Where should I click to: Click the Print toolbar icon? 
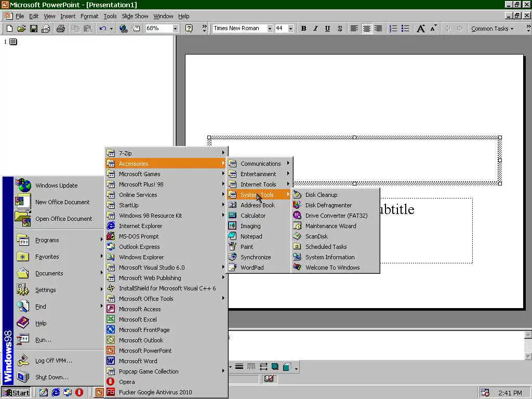click(x=60, y=29)
